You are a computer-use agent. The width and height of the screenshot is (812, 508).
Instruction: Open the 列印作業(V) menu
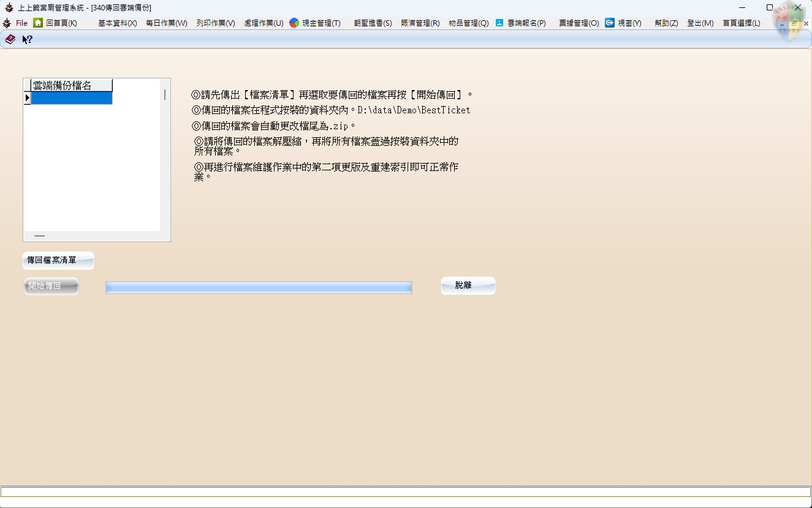pyautogui.click(x=216, y=23)
